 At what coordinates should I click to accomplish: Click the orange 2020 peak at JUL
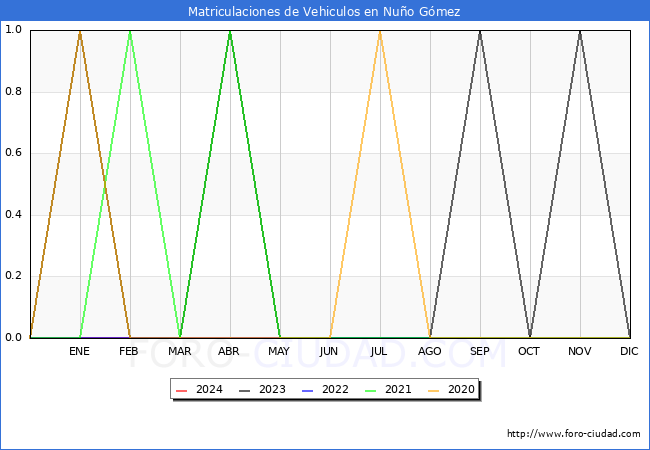coord(380,31)
